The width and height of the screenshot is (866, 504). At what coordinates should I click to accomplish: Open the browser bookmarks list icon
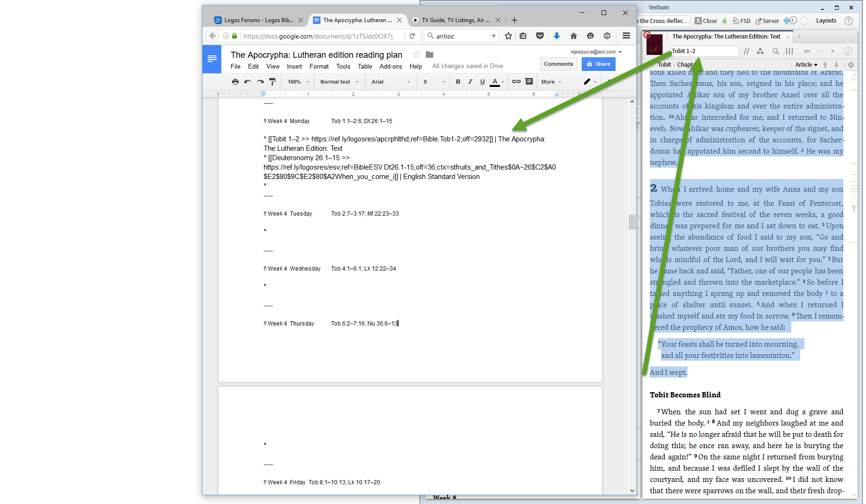(523, 36)
